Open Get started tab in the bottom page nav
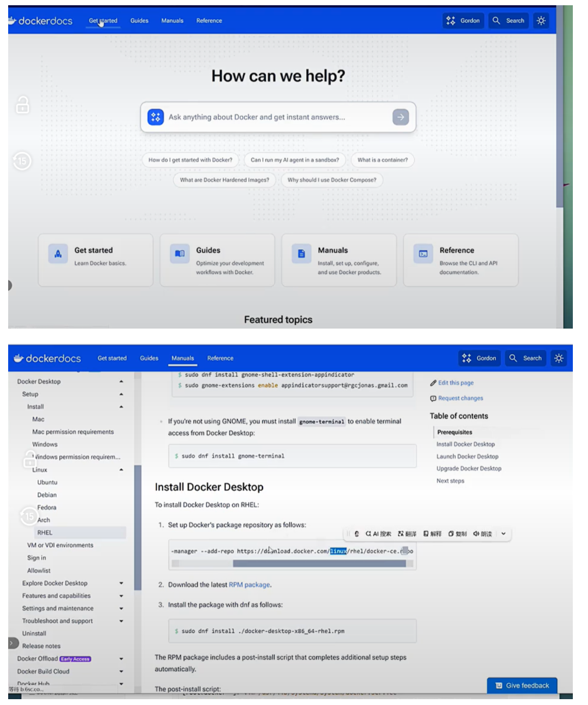The image size is (588, 705). point(112,358)
